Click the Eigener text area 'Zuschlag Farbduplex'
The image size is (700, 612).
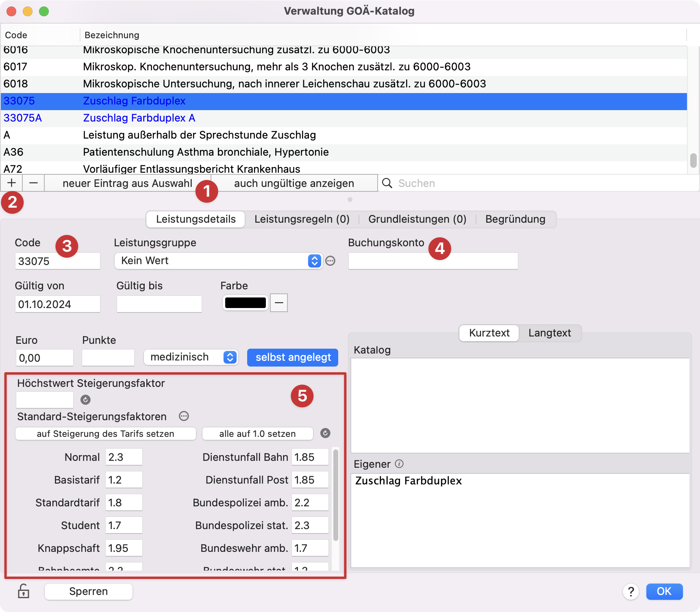pos(520,521)
